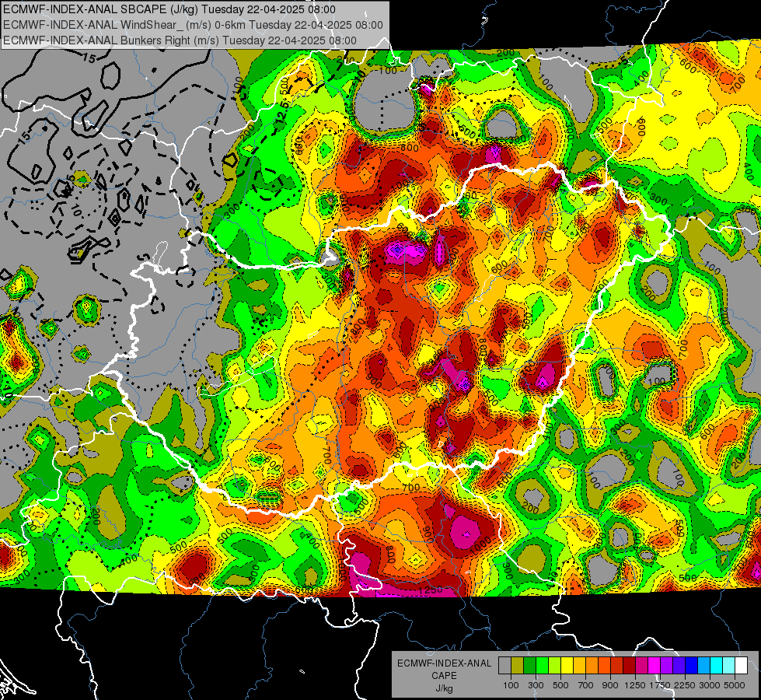Screen dimensions: 761x700
Task: Select the bright cyan swatch right of 3000
Action: point(717,665)
